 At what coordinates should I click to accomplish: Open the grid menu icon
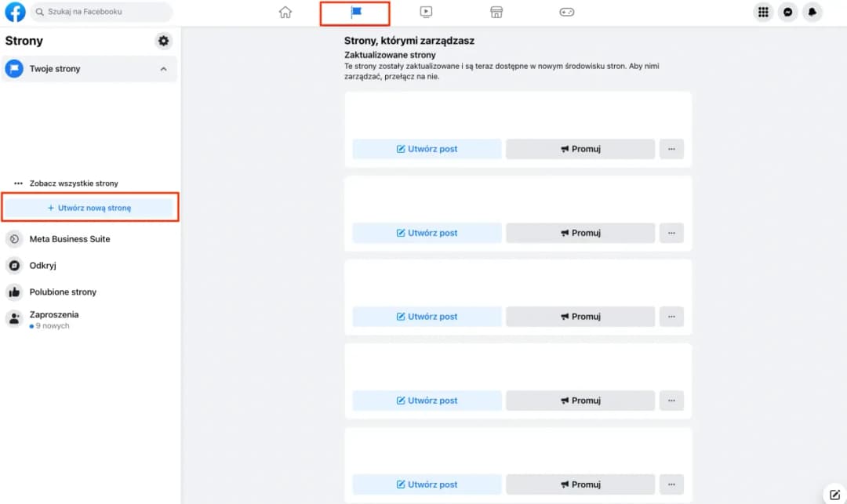point(762,13)
